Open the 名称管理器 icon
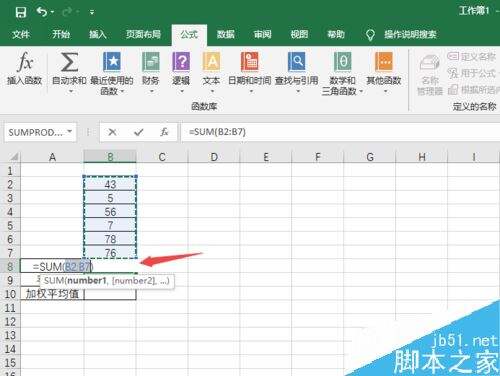The height and width of the screenshot is (376, 500). [430, 63]
